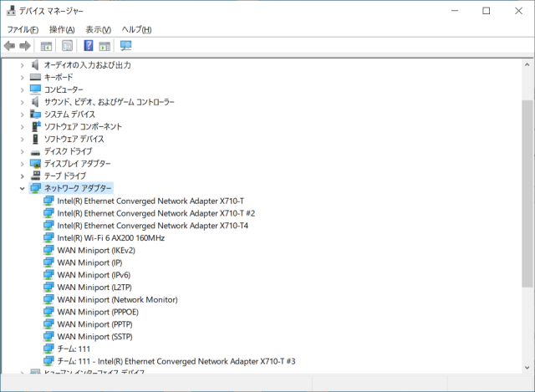
Task: Click the keyboard icon beside キーボード
Action: 35,77
